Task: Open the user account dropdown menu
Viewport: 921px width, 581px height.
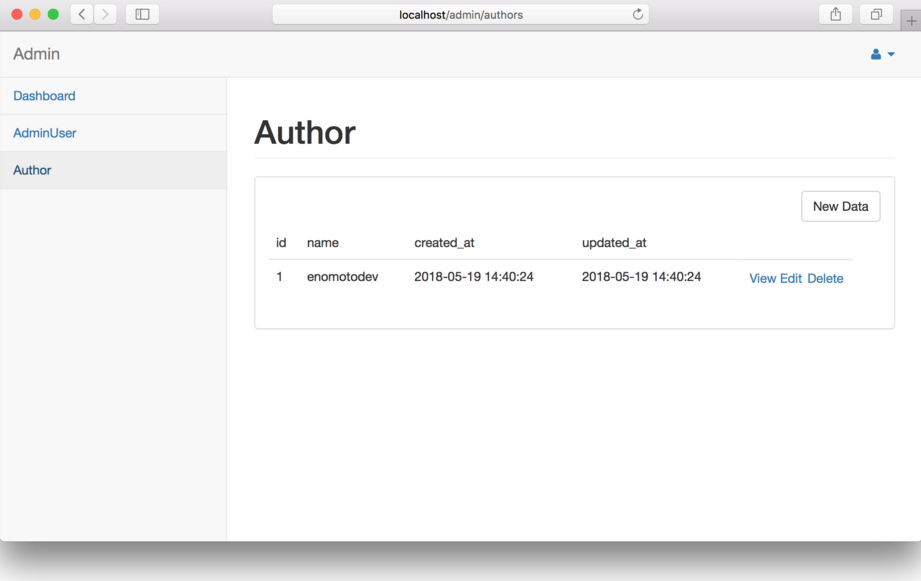Action: 882,54
